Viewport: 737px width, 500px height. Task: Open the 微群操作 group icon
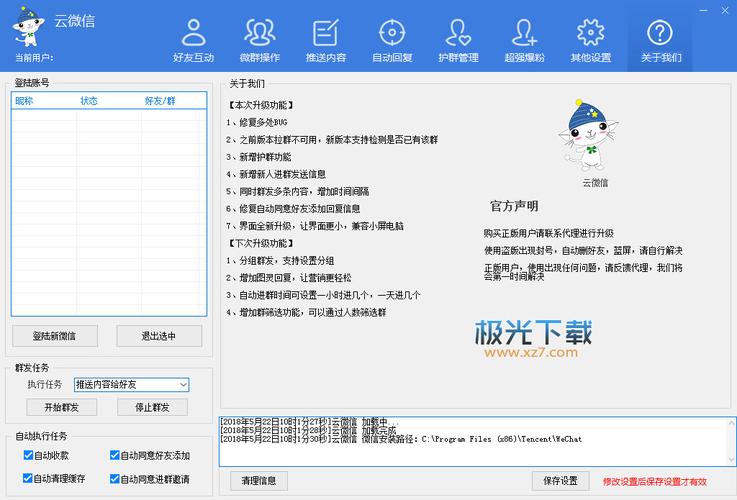pos(260,32)
